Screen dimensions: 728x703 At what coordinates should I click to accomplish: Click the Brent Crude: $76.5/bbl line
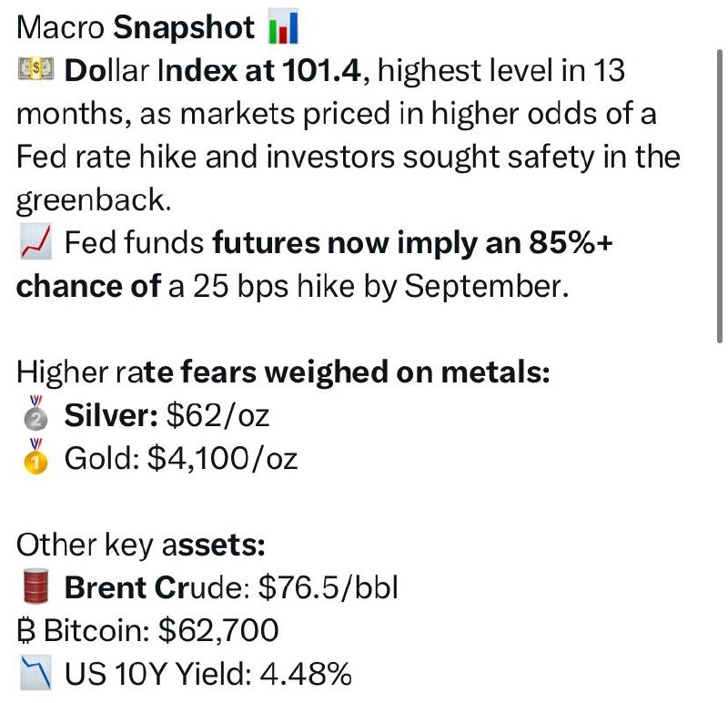(231, 587)
